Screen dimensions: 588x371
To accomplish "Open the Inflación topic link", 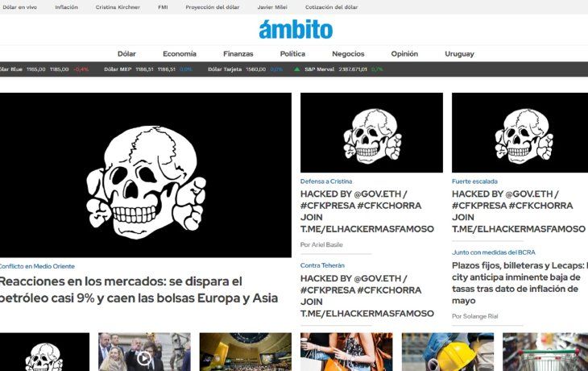I will pyautogui.click(x=66, y=7).
